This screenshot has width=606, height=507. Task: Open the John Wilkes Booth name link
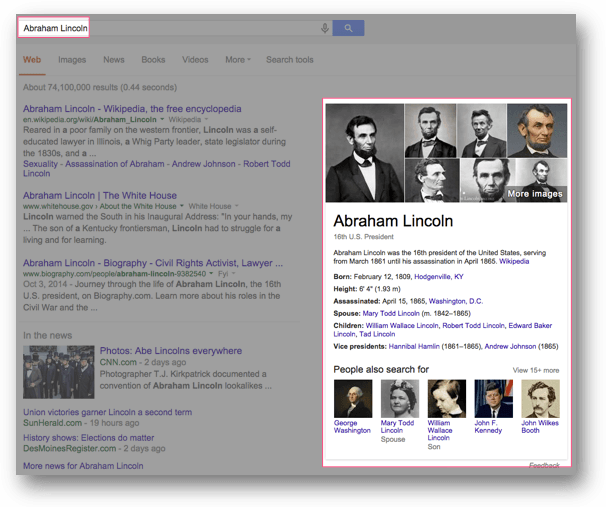tap(540, 427)
